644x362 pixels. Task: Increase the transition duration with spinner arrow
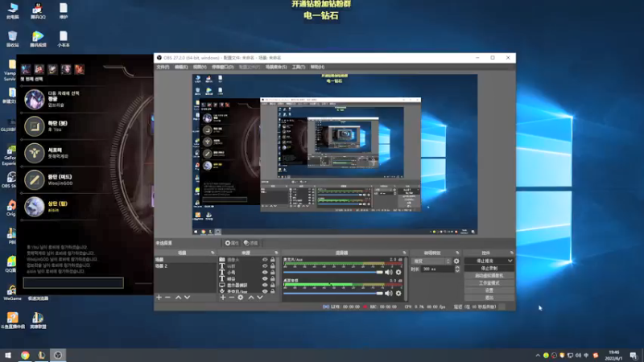457,267
